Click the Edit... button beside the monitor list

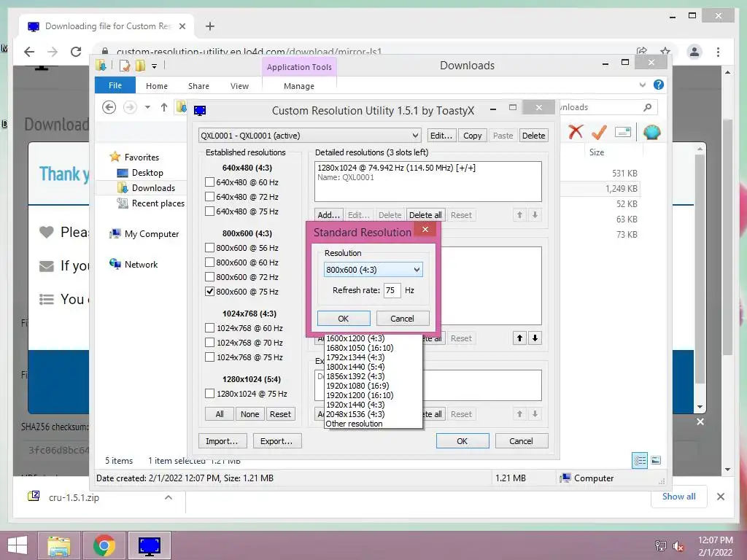coord(441,136)
